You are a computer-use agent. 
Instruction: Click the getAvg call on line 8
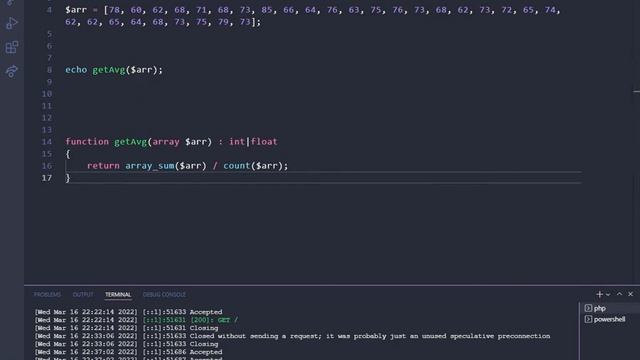click(x=109, y=70)
